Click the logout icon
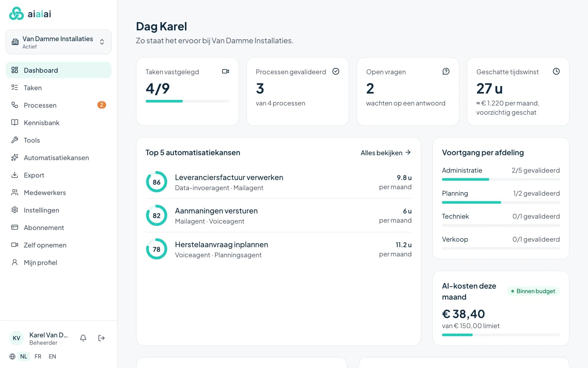588x368 pixels. coord(101,338)
